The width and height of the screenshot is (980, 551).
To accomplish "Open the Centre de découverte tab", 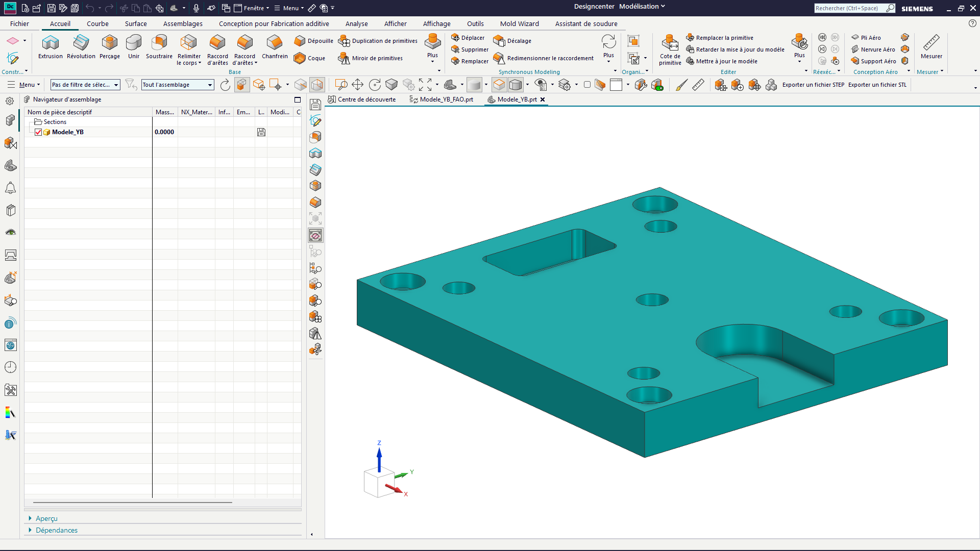I will click(x=362, y=99).
